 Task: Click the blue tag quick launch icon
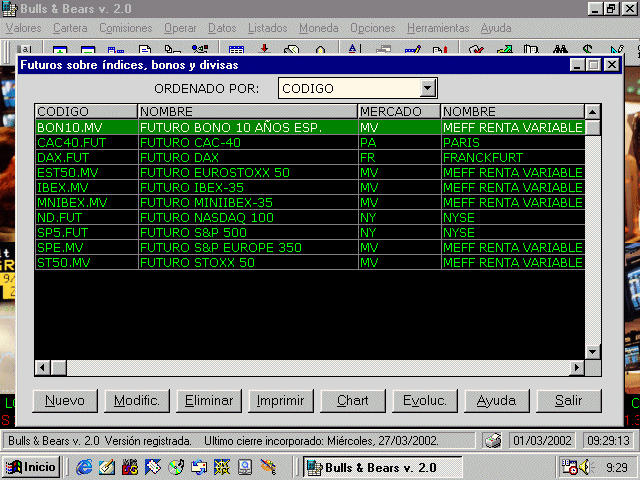153,467
